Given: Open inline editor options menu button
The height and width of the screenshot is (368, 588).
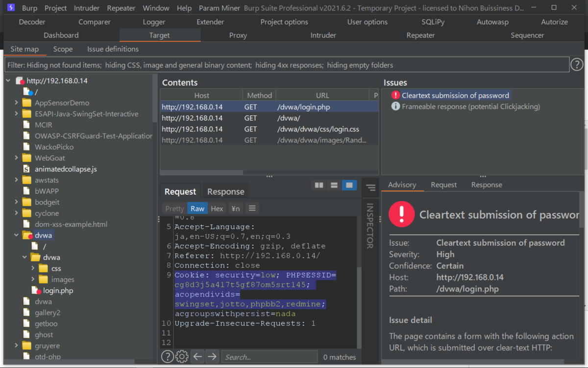Looking at the screenshot, I should [x=252, y=209].
